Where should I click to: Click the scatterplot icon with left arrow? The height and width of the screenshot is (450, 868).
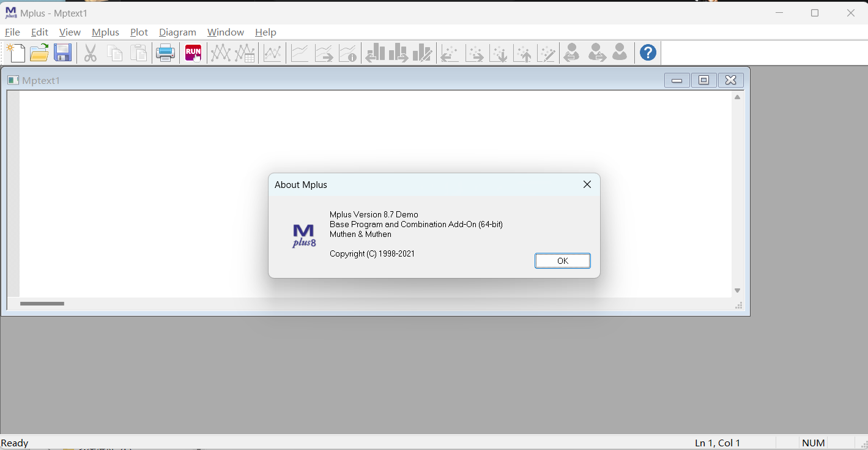point(450,53)
